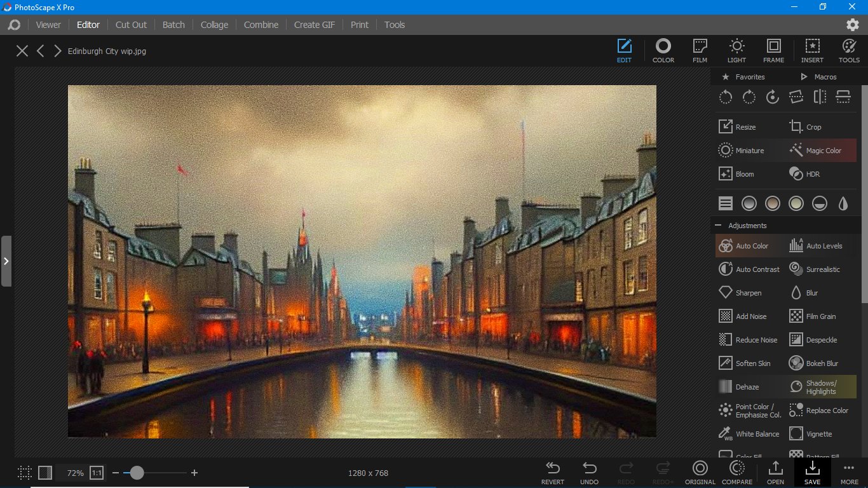Open the Tools tab in top menu

(x=395, y=25)
